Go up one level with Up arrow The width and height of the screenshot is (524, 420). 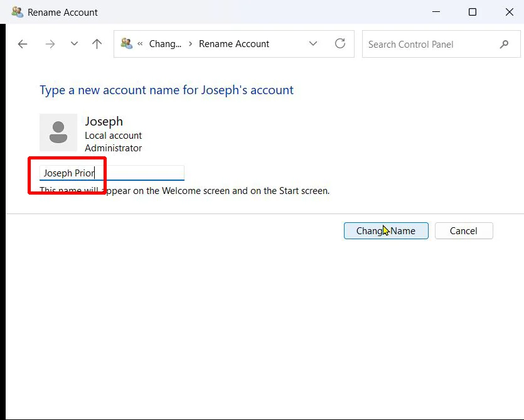click(97, 44)
